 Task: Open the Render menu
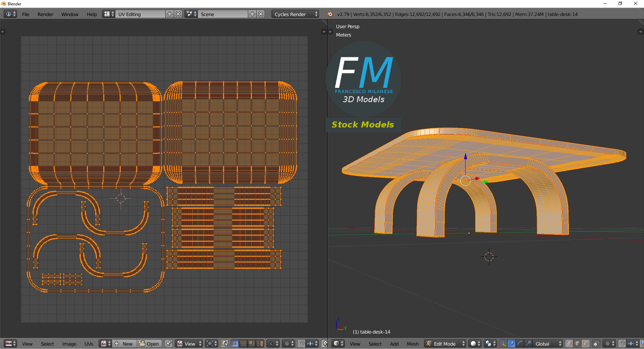pos(45,14)
